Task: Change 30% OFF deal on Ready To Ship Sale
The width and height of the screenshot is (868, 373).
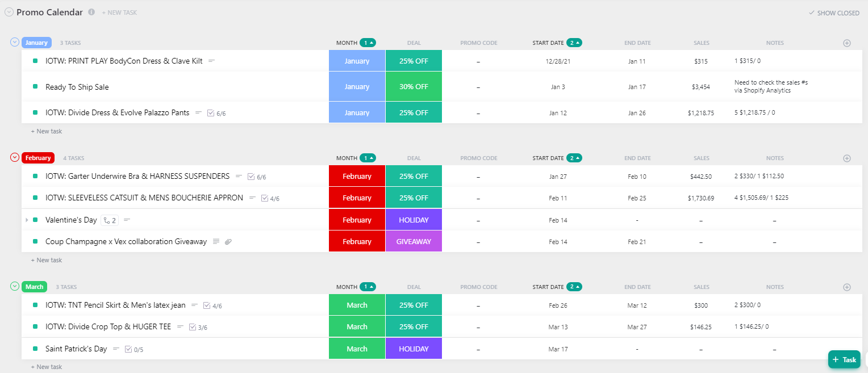Action: [x=414, y=87]
